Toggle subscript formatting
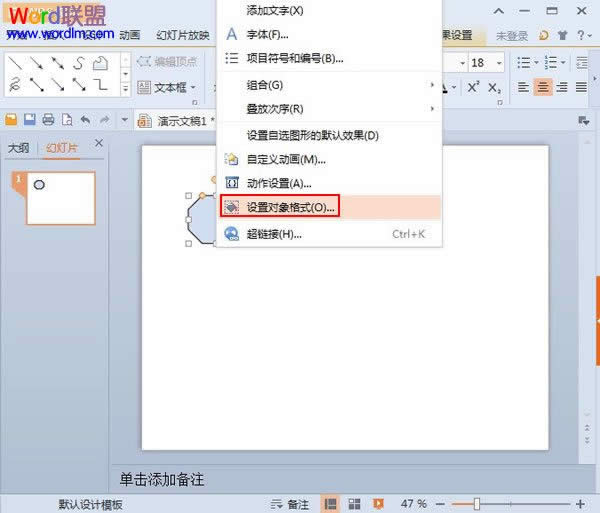Image resolution: width=600 pixels, height=513 pixels. coord(494,88)
